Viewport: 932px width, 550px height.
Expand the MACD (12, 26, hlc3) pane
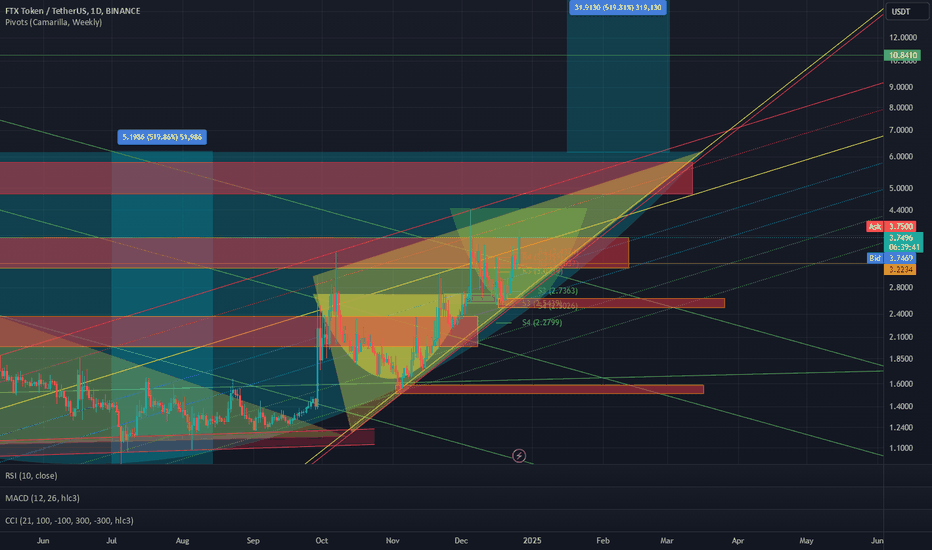42,498
